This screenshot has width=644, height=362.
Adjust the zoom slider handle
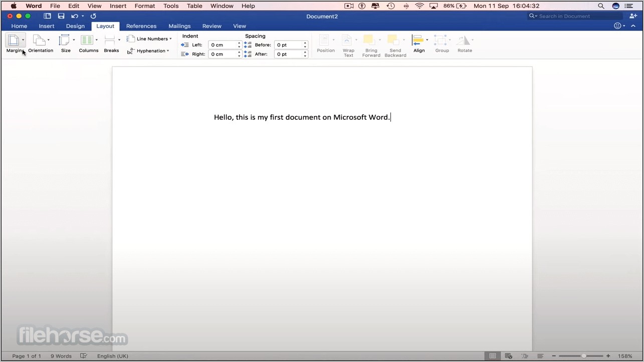(x=584, y=356)
